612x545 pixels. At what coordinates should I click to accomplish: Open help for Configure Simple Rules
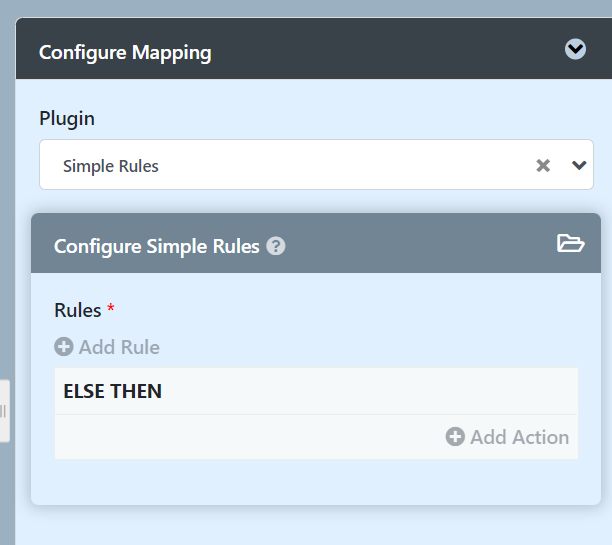point(277,246)
